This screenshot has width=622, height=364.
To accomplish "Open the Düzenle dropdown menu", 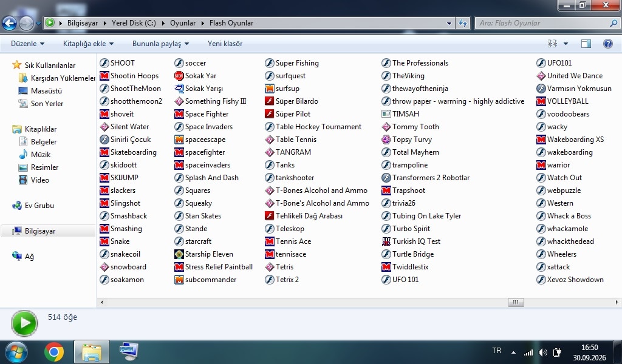I will [x=27, y=44].
